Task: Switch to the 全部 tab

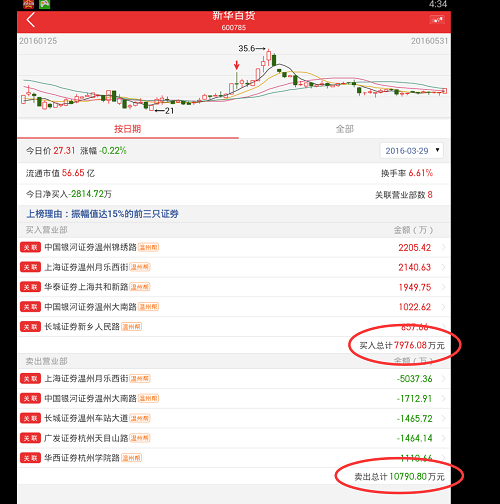Action: (345, 129)
